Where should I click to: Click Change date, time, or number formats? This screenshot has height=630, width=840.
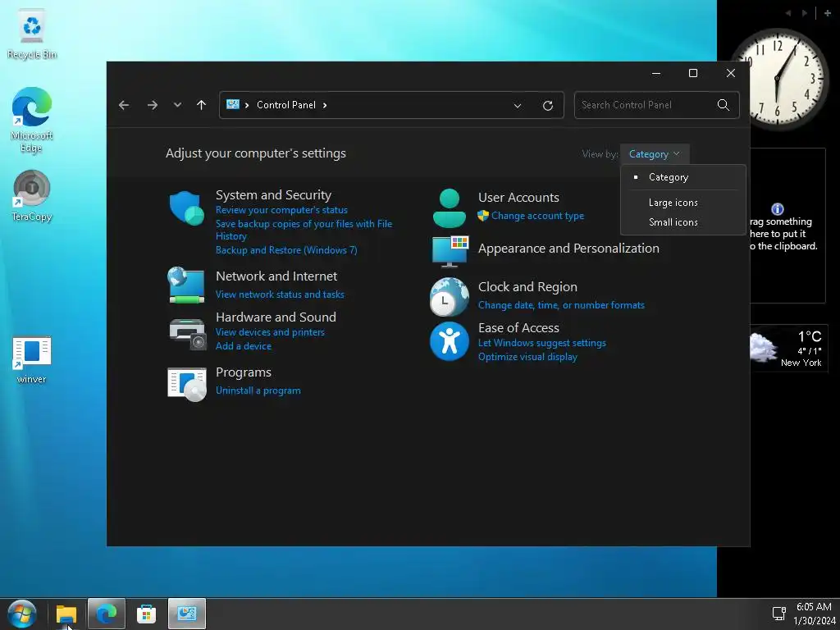pos(561,305)
